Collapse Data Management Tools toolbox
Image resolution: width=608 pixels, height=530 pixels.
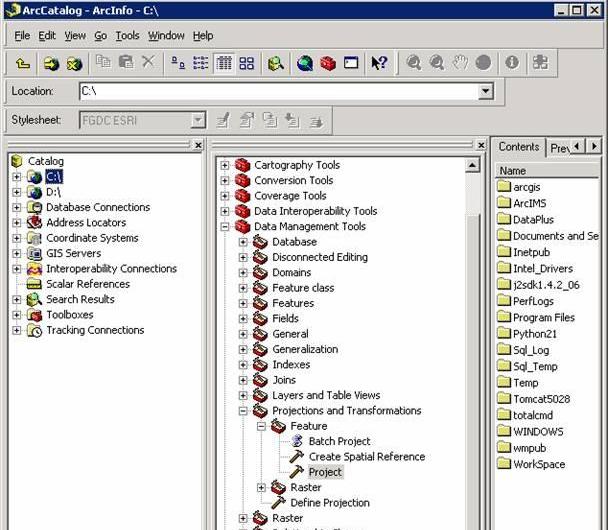click(225, 226)
